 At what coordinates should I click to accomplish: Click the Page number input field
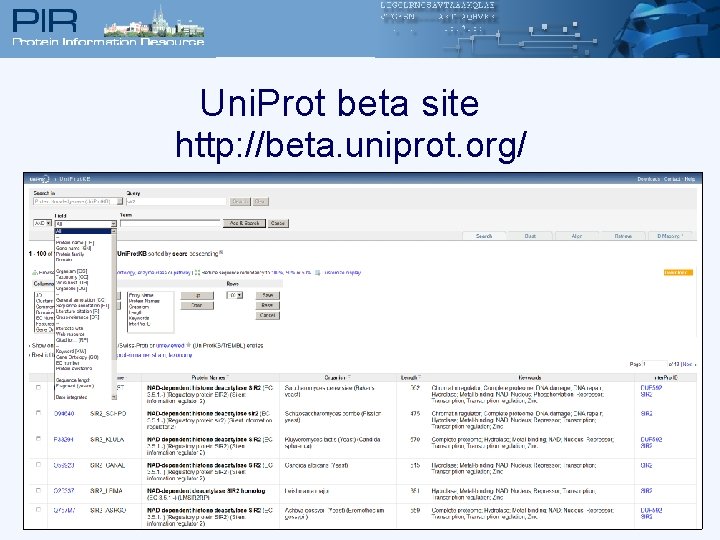(x=655, y=364)
